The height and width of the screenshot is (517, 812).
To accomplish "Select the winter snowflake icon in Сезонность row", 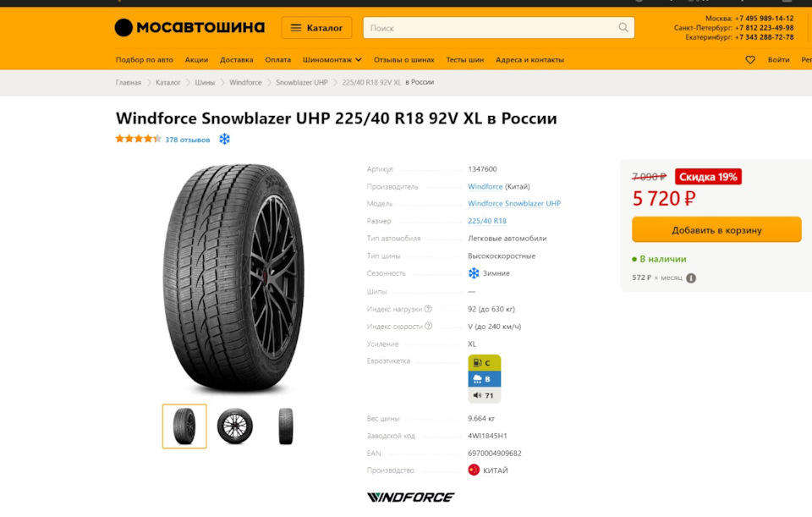I will coord(473,272).
